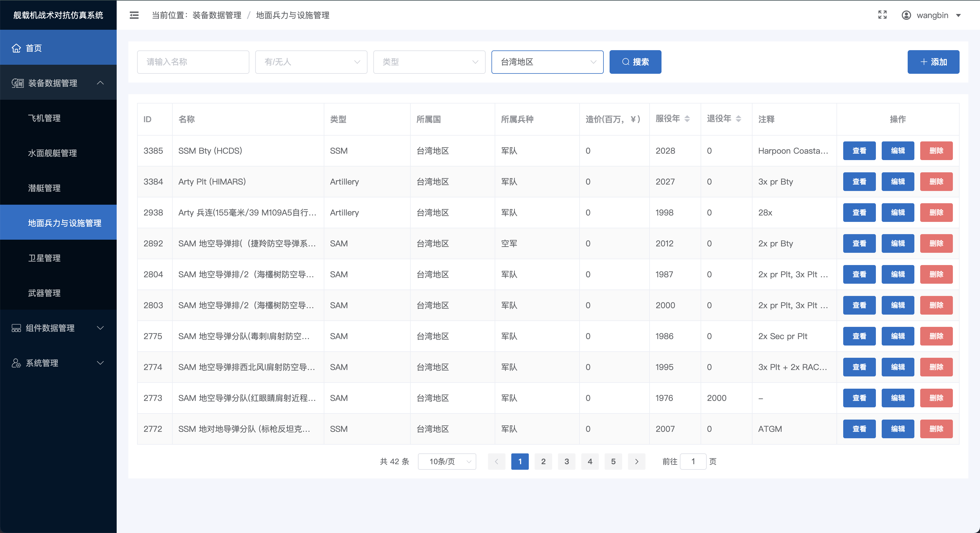This screenshot has width=980, height=533.
Task: Click the 共 42 条 total count
Action: [x=394, y=462]
